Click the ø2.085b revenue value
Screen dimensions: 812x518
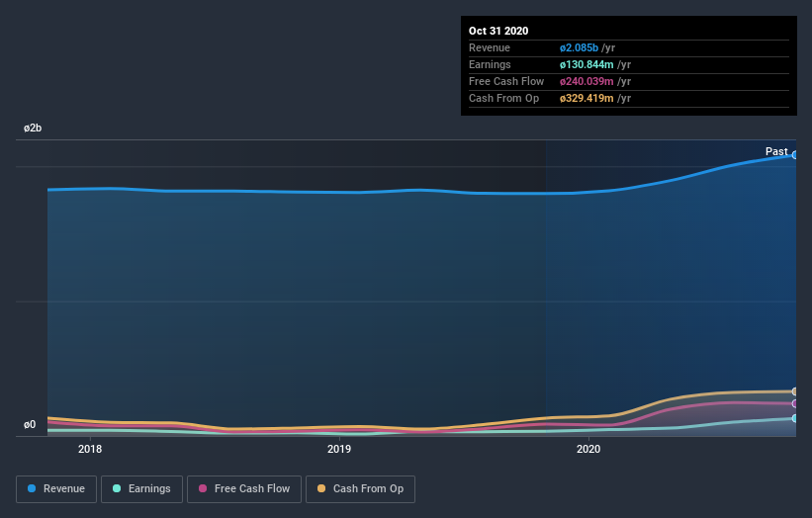coord(579,47)
